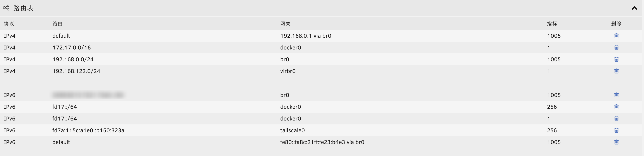Select the 192.168.0.1 via br0 gateway text

[x=306, y=36]
